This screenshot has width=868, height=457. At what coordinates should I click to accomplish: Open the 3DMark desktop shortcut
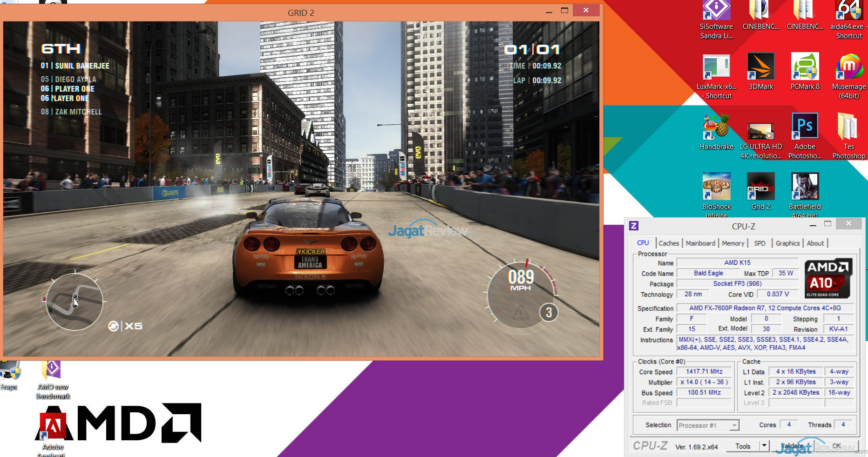coord(760,67)
